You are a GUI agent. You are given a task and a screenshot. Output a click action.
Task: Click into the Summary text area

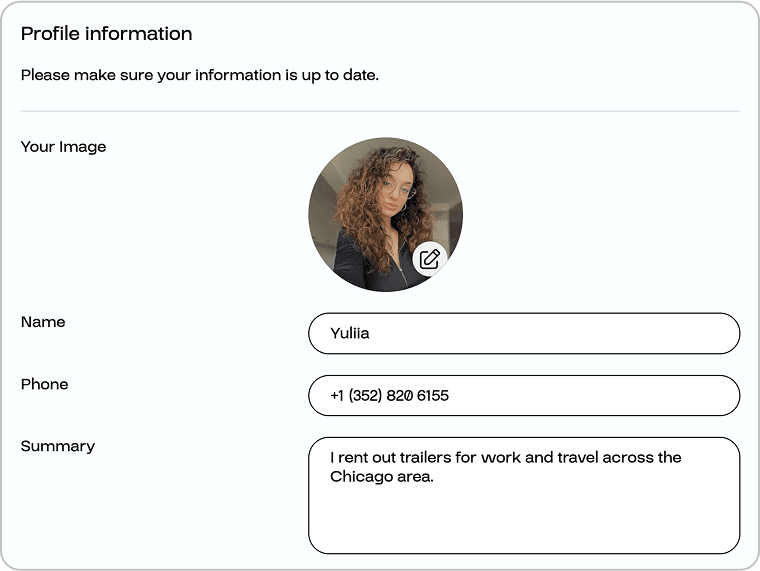(x=524, y=495)
